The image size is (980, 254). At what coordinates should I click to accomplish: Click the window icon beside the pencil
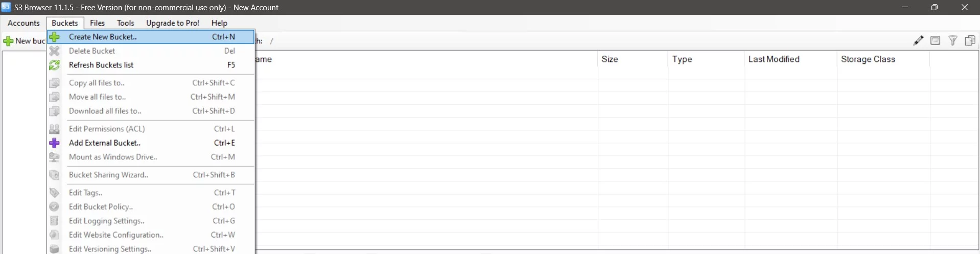tap(936, 40)
